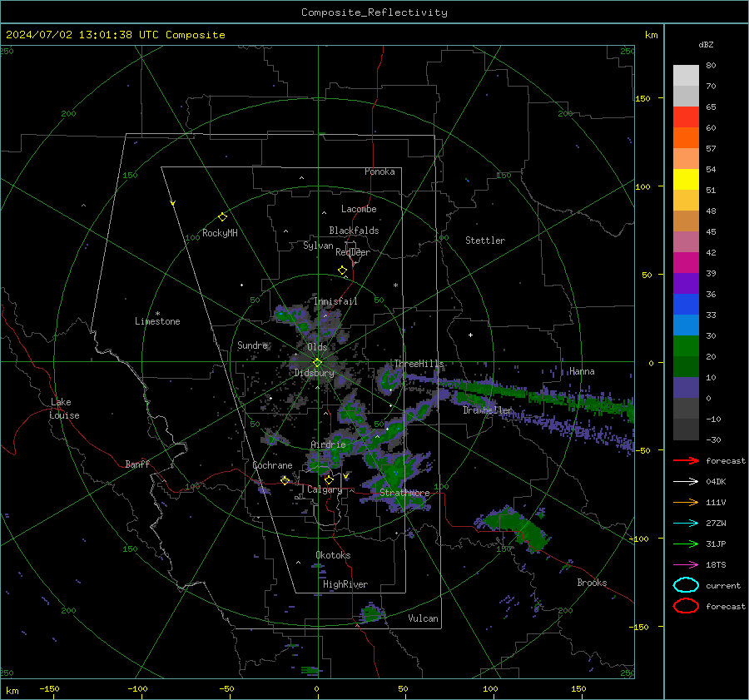Click the Hanna town label
This screenshot has width=749, height=700.
point(582,372)
